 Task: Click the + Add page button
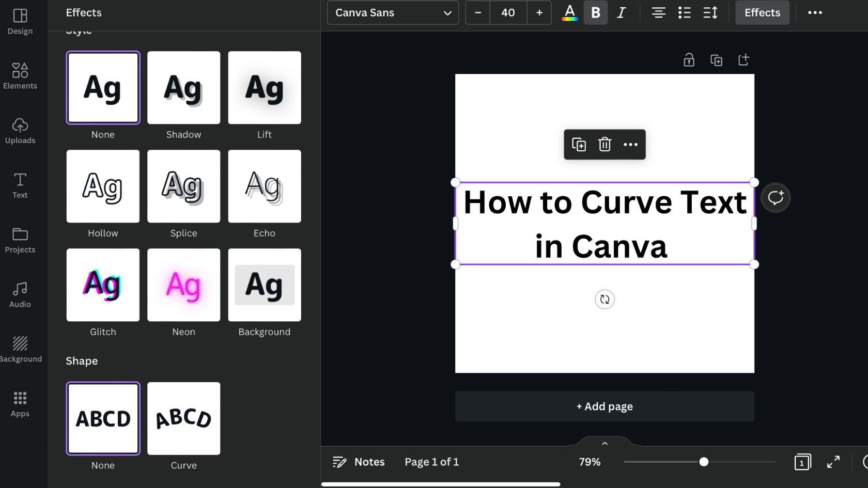[605, 406]
